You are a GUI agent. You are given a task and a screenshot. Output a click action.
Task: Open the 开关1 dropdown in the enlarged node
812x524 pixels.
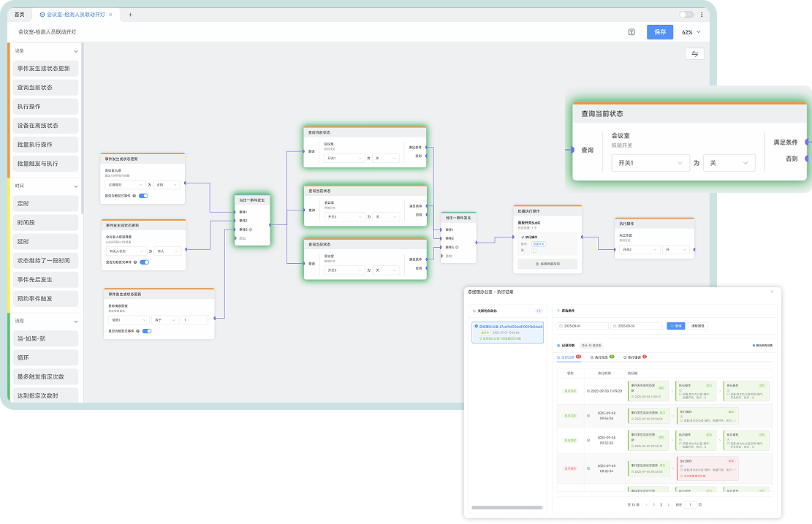pyautogui.click(x=650, y=163)
